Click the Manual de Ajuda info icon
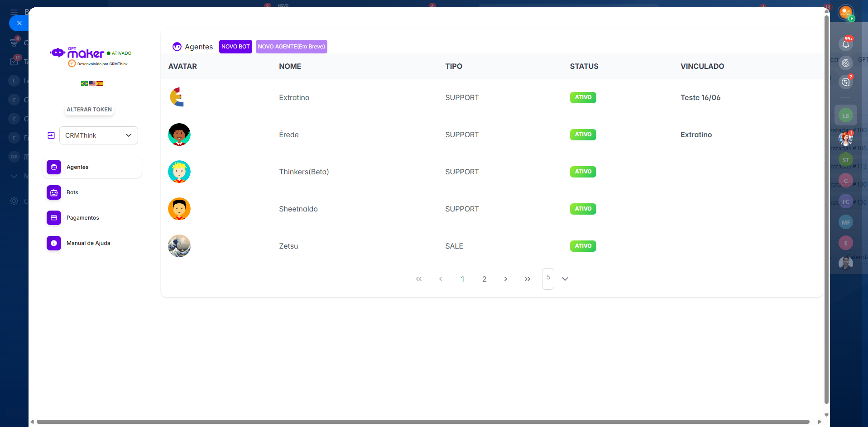This screenshot has height=427, width=868. click(x=54, y=243)
